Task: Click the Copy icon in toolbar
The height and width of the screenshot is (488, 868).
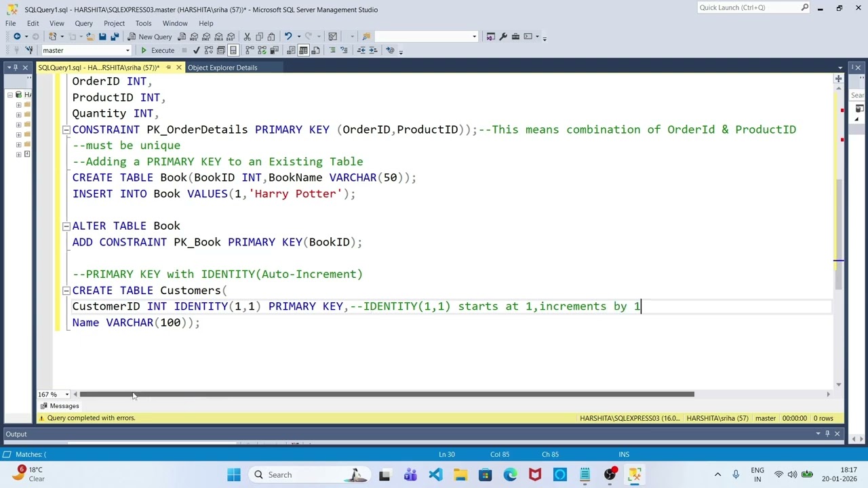Action: (x=259, y=37)
